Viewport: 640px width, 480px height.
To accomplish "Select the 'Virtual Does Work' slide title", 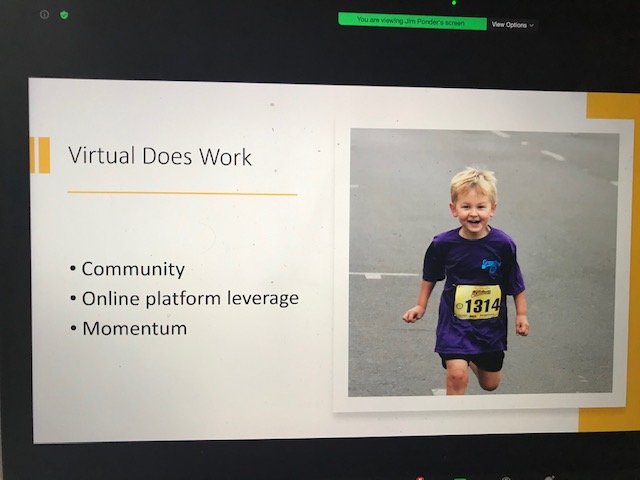I will pos(160,157).
